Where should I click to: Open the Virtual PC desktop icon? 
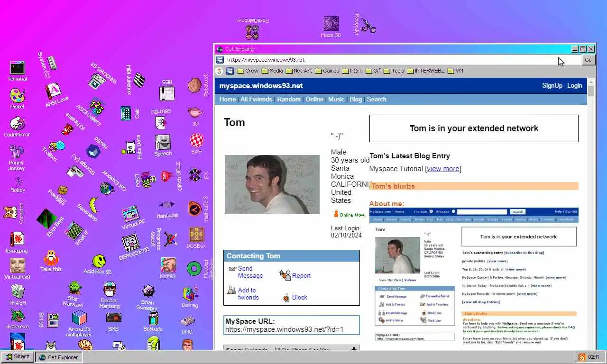tap(132, 218)
